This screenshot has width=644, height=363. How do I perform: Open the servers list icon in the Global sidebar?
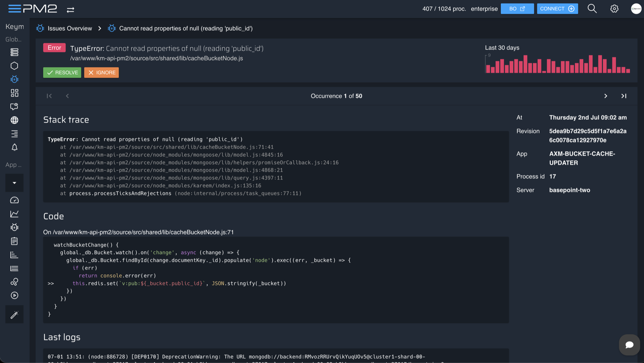tap(14, 52)
